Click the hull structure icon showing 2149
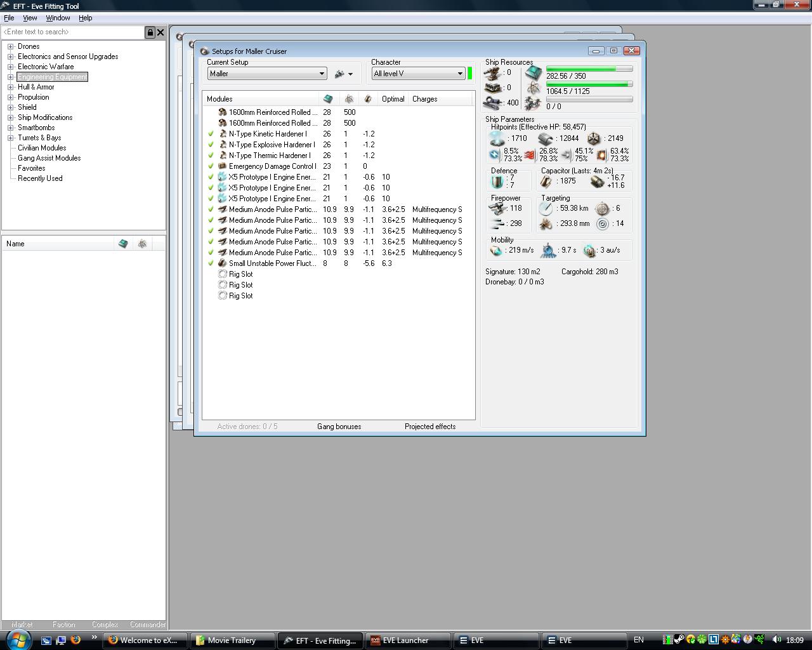 click(x=594, y=138)
